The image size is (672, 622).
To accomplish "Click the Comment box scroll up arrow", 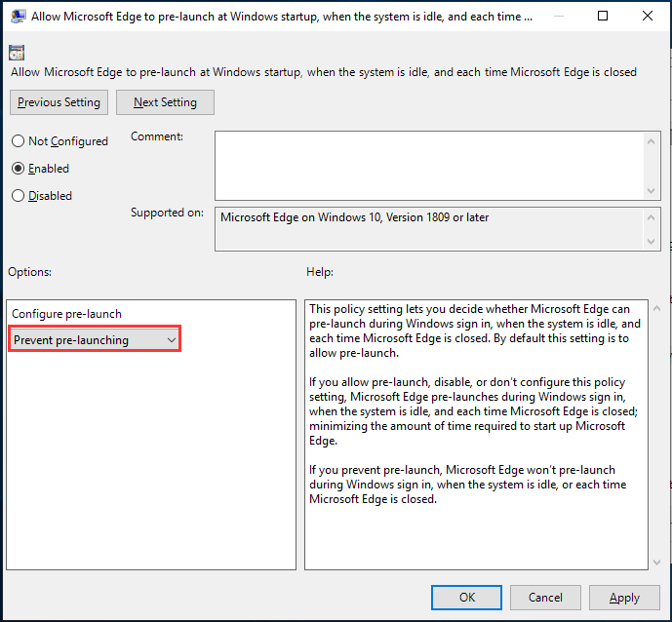I will 651,141.
